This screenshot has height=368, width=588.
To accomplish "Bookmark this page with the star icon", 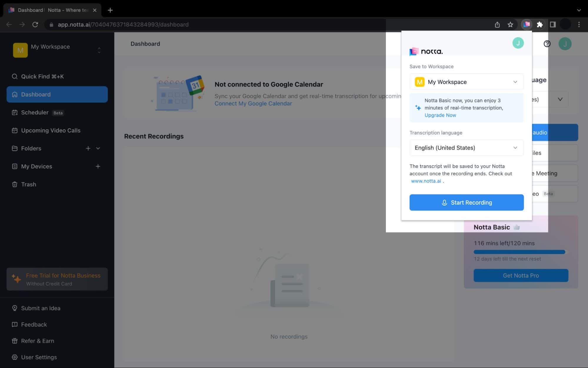I will tap(510, 24).
